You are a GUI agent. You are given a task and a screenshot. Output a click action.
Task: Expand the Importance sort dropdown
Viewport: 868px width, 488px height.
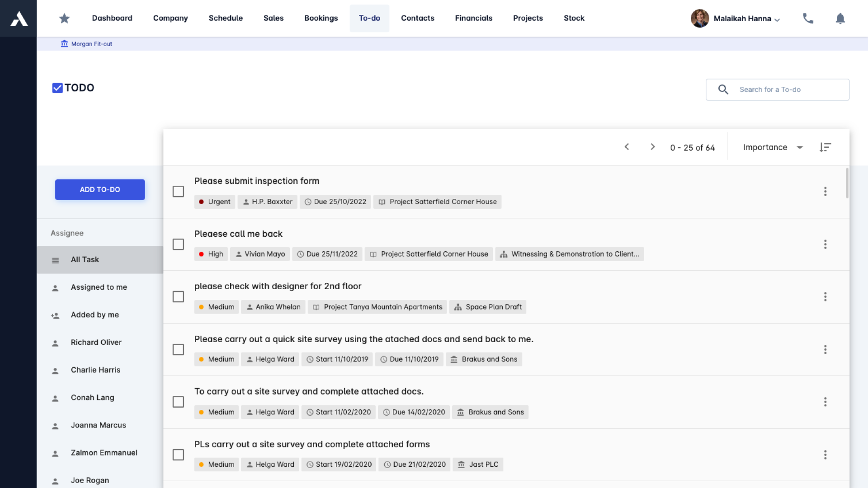click(773, 147)
